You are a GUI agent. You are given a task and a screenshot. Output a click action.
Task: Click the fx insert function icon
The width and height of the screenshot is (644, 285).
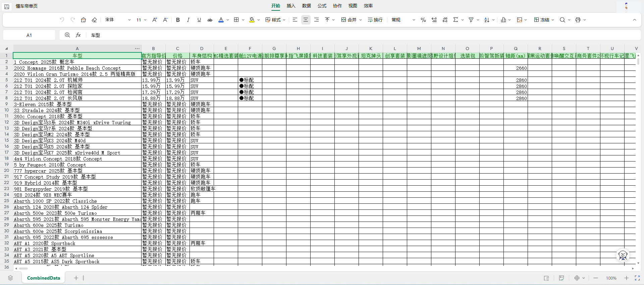(78, 35)
